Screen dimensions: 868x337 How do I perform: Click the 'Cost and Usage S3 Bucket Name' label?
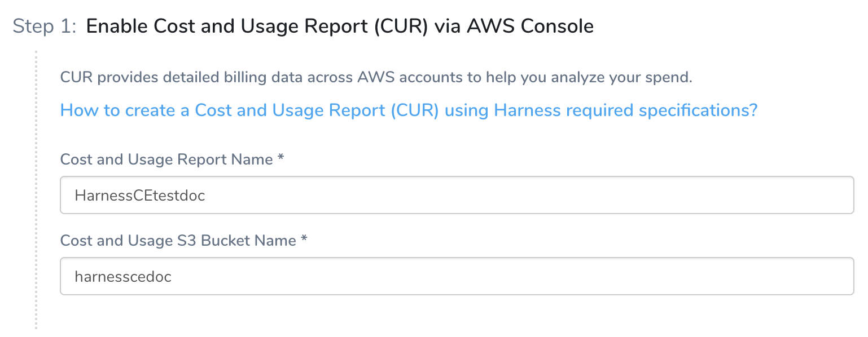click(x=178, y=241)
